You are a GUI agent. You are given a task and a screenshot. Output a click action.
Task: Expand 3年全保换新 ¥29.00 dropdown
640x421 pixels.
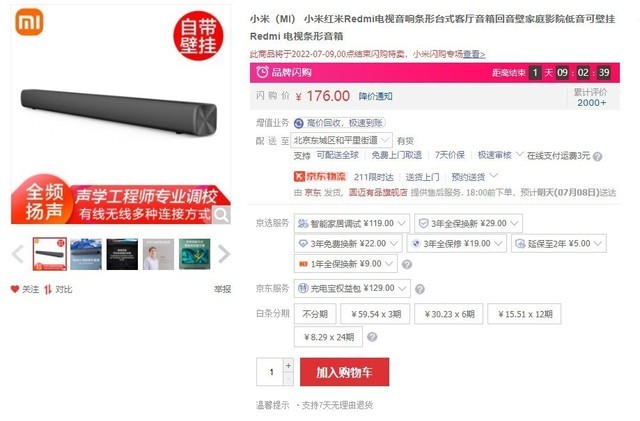tap(469, 223)
